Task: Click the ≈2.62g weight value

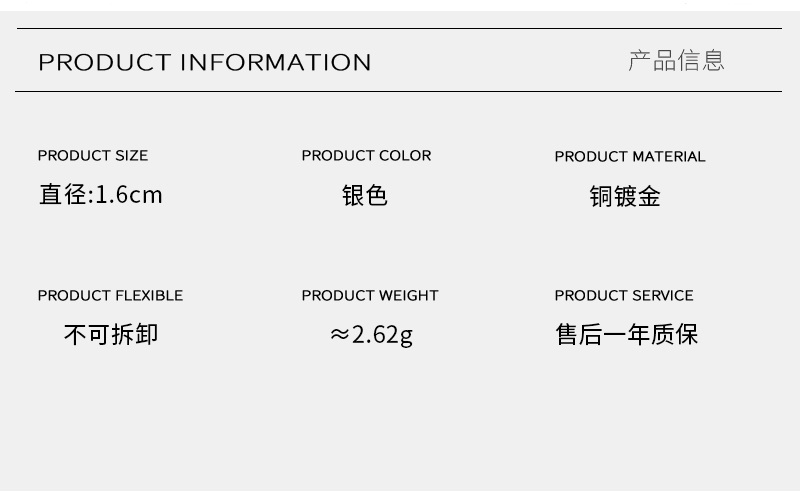Action: 371,335
